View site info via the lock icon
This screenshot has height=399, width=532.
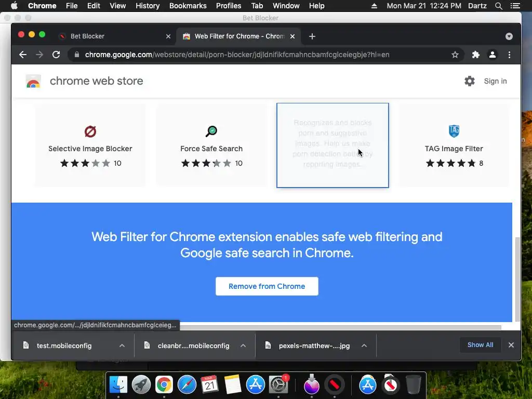pos(77,55)
